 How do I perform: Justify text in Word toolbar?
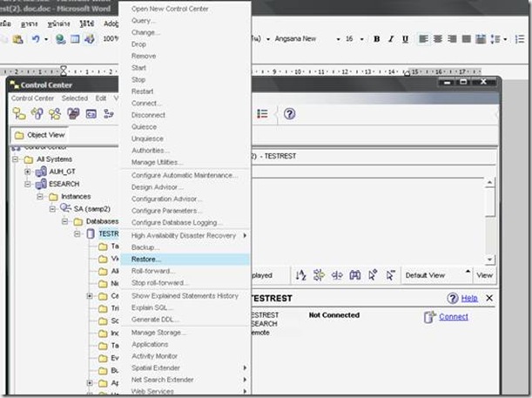click(467, 39)
